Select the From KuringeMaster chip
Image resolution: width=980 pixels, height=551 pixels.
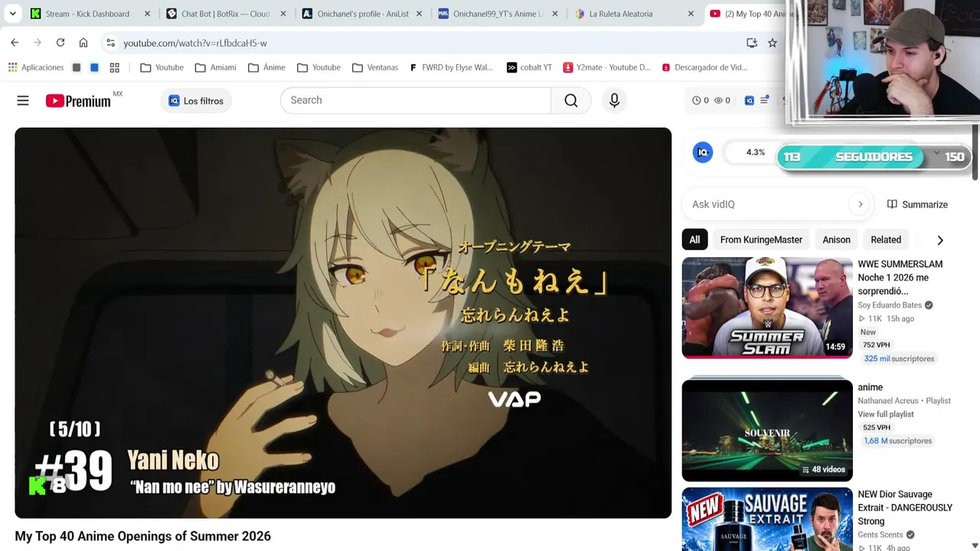761,240
